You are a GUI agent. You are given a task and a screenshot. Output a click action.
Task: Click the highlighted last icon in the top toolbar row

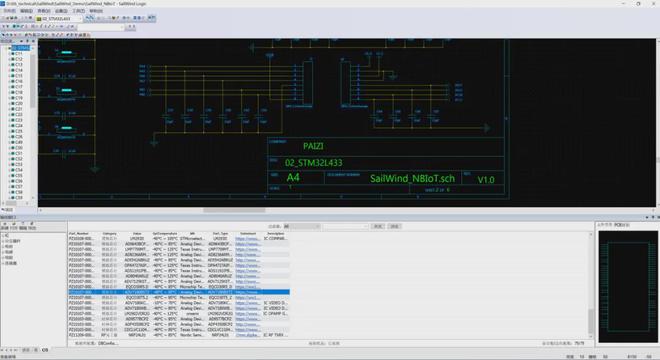[x=152, y=18]
